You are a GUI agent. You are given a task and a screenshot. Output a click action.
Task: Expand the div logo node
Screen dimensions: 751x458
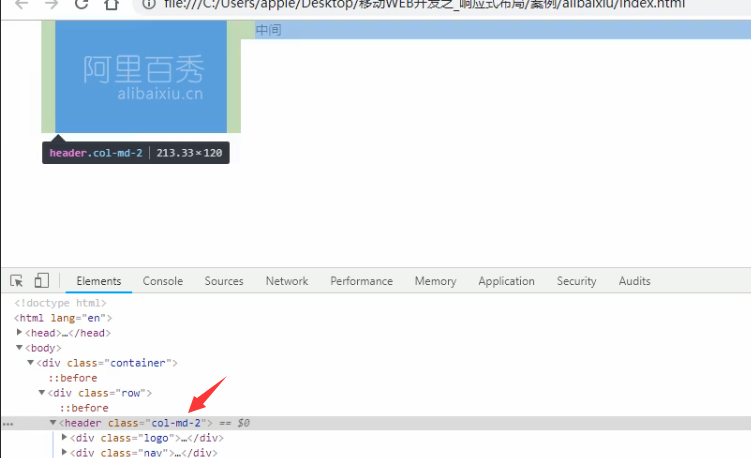64,437
